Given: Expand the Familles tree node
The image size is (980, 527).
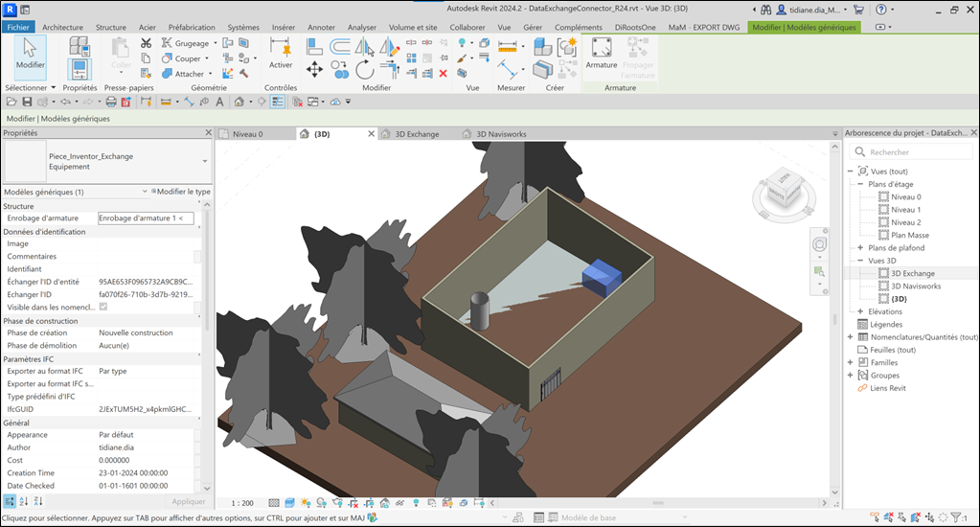Looking at the screenshot, I should [x=850, y=362].
